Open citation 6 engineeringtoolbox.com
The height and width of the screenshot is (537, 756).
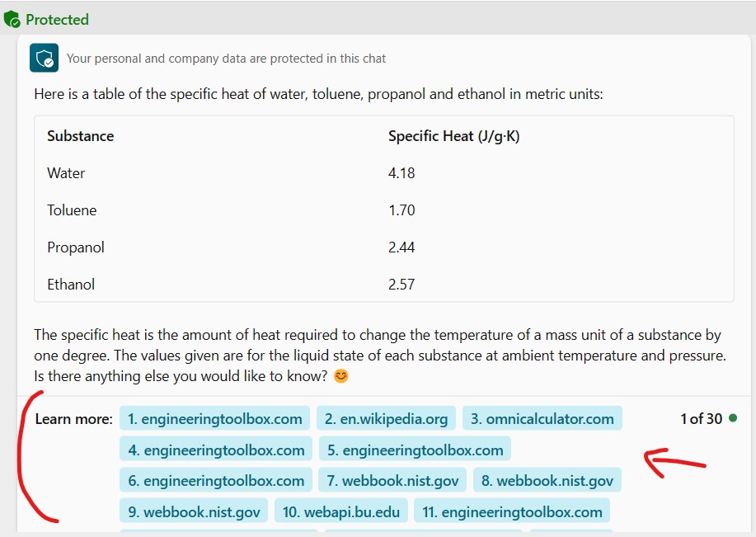coord(215,480)
